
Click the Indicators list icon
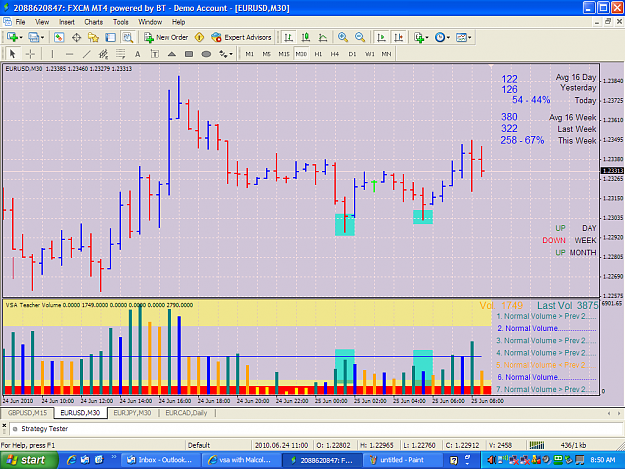click(x=419, y=37)
